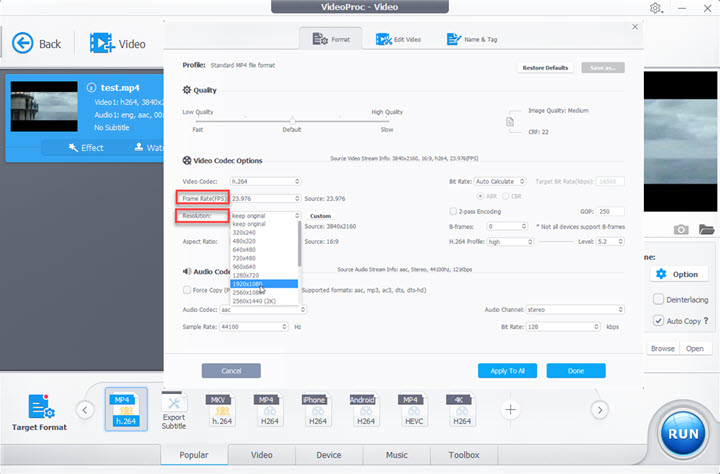720x474 pixels.
Task: Click the Custom resolution link
Action: pos(321,216)
